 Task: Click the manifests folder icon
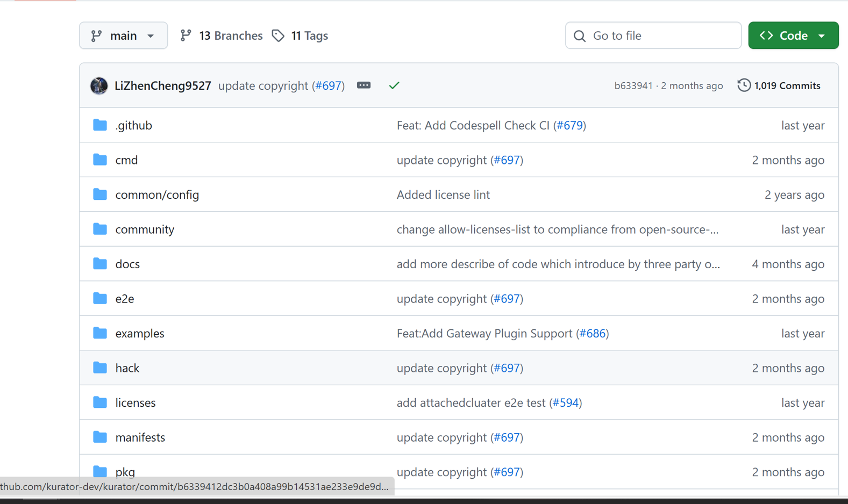pyautogui.click(x=100, y=437)
